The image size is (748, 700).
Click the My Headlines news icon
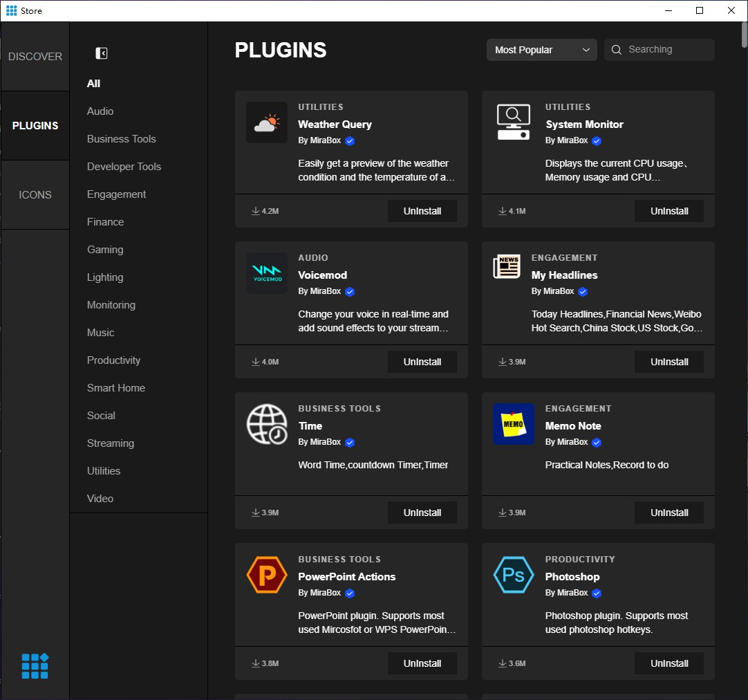[x=507, y=267]
